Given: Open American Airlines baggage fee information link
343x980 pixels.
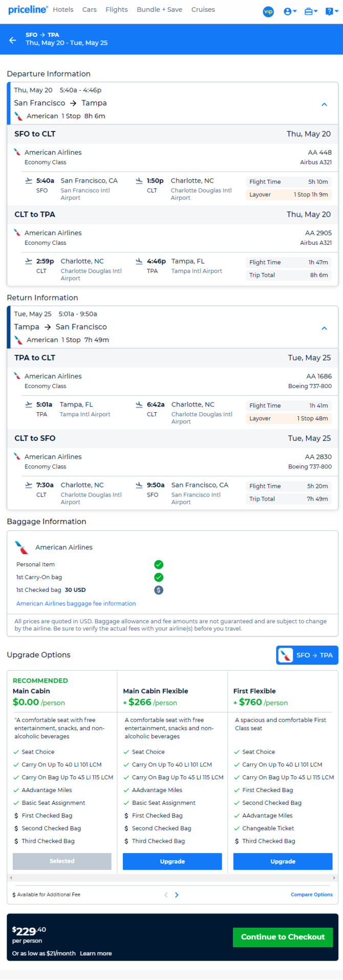Looking at the screenshot, I should [x=76, y=604].
